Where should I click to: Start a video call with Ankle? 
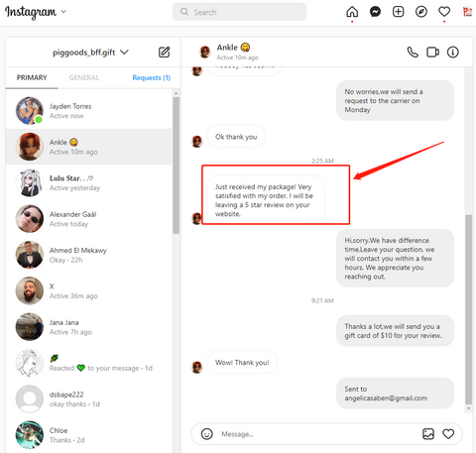432,52
